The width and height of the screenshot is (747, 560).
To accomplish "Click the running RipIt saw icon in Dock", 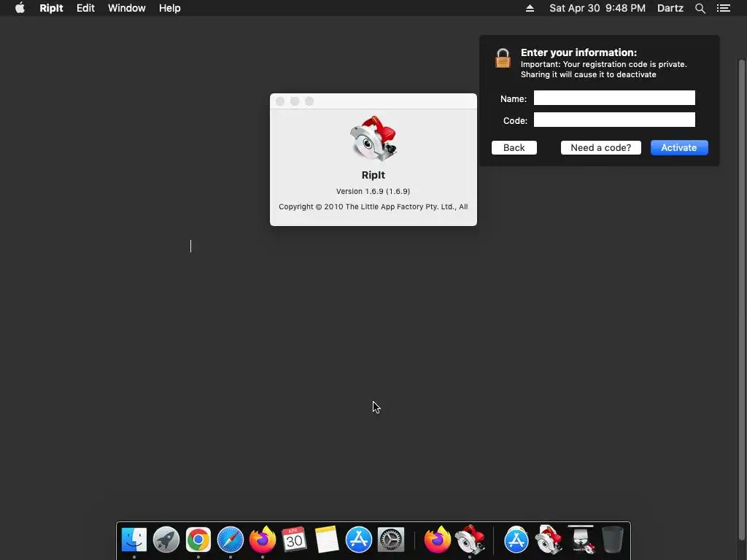I will click(470, 540).
